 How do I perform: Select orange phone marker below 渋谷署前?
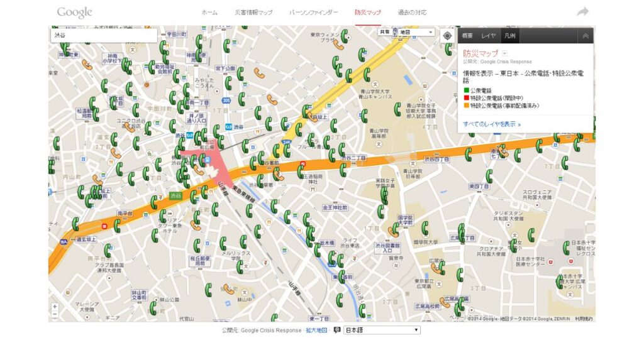279,175
